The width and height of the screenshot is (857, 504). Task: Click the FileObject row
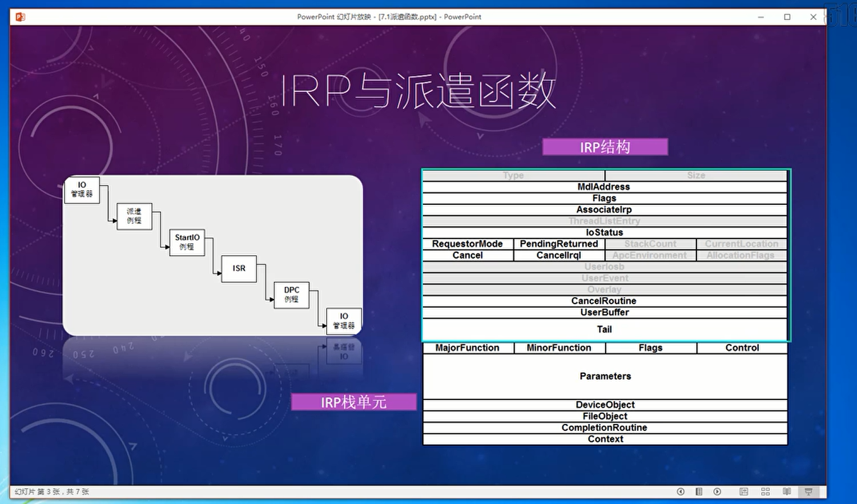coord(605,416)
